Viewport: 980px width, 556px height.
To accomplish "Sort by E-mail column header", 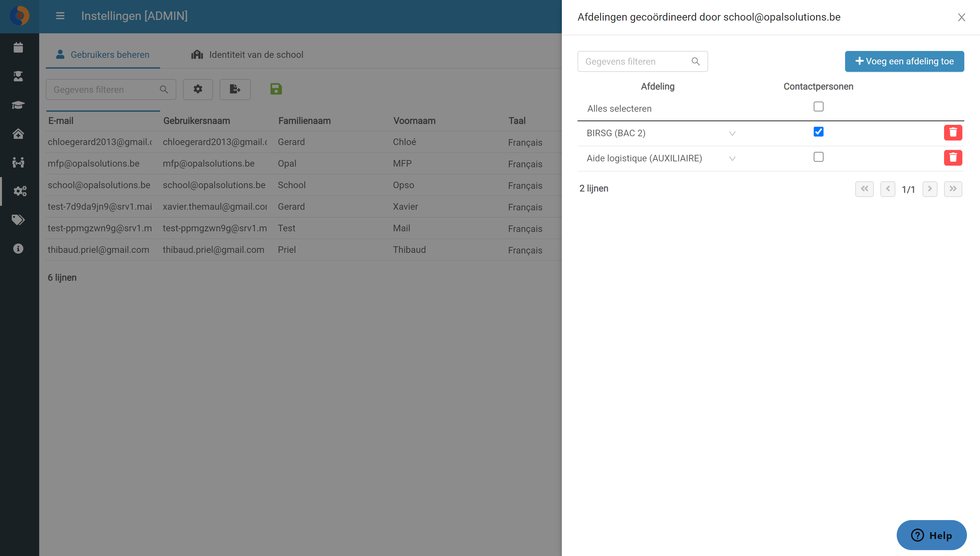I will point(61,121).
